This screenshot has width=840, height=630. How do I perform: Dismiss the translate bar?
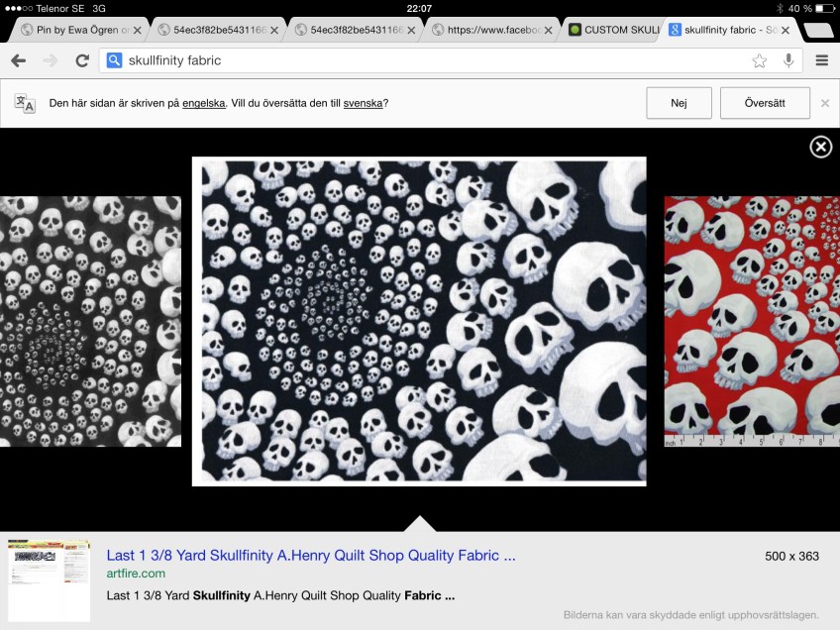(x=824, y=103)
